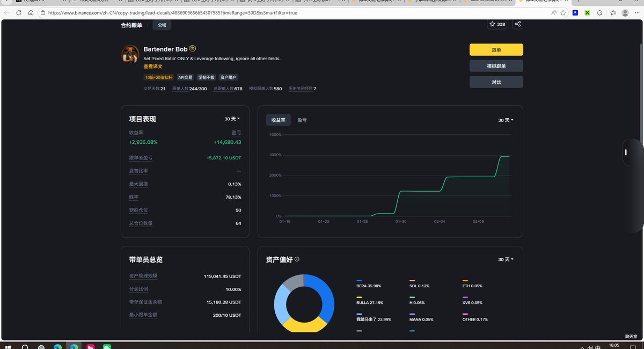Click the browser favorites star icon in toolbar

[612, 12]
